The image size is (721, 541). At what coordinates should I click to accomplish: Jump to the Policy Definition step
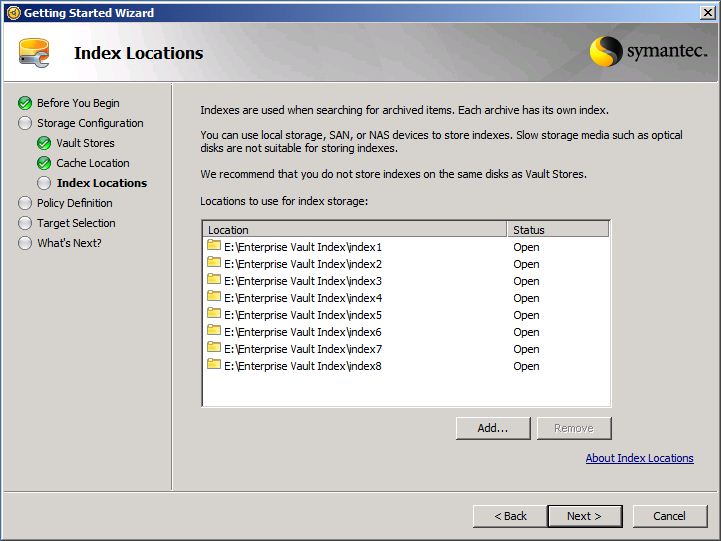click(74, 203)
